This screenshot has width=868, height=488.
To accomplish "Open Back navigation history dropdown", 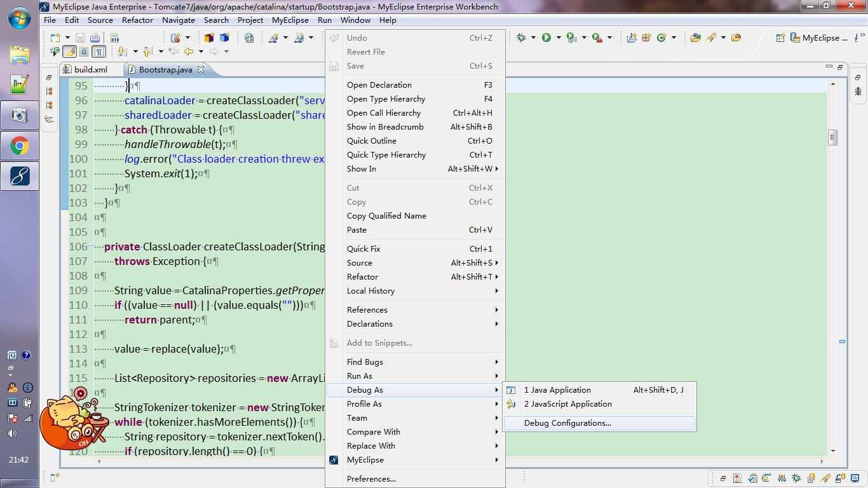I will [201, 51].
